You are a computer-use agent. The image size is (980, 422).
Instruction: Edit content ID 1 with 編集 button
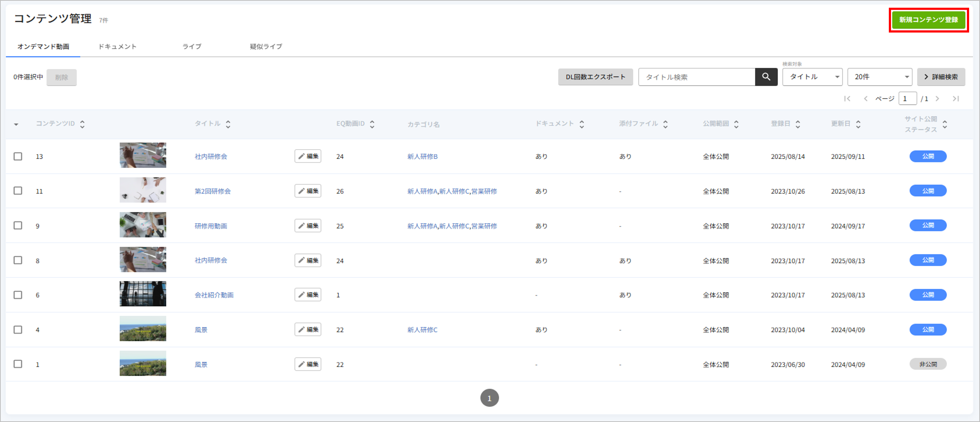coord(308,364)
